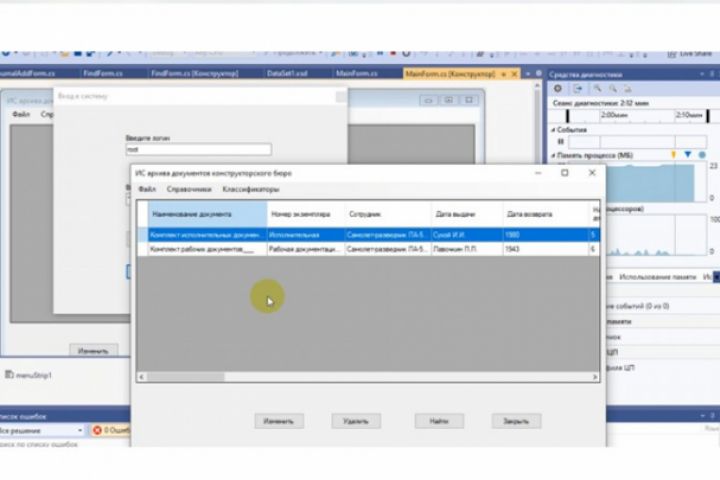The width and height of the screenshot is (720, 480).
Task: Click the Закрыть button
Action: [x=516, y=421]
